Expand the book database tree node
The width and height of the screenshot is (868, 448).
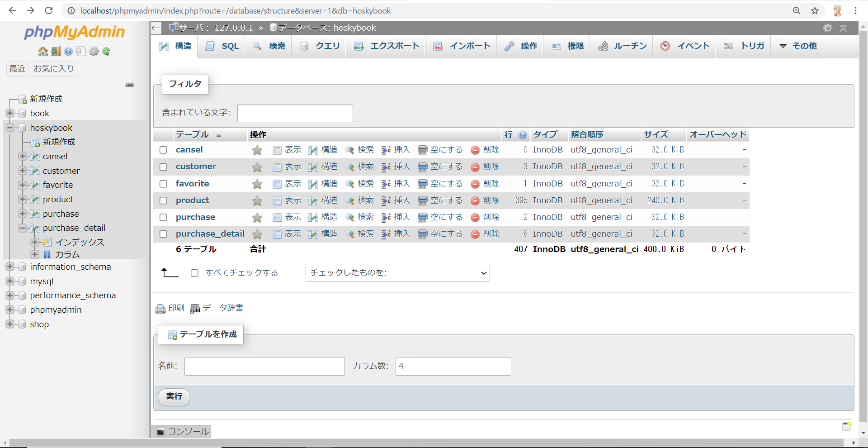[x=10, y=113]
